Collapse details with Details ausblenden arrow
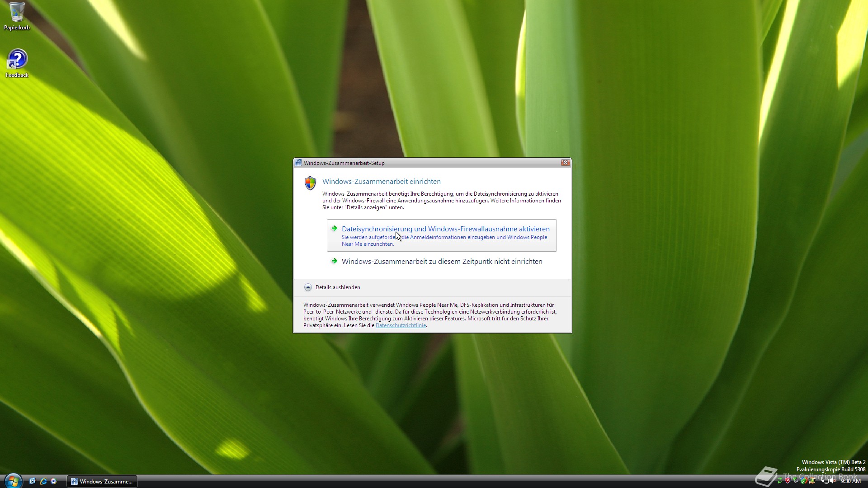Screen dimensions: 868x488 [x=308, y=287]
